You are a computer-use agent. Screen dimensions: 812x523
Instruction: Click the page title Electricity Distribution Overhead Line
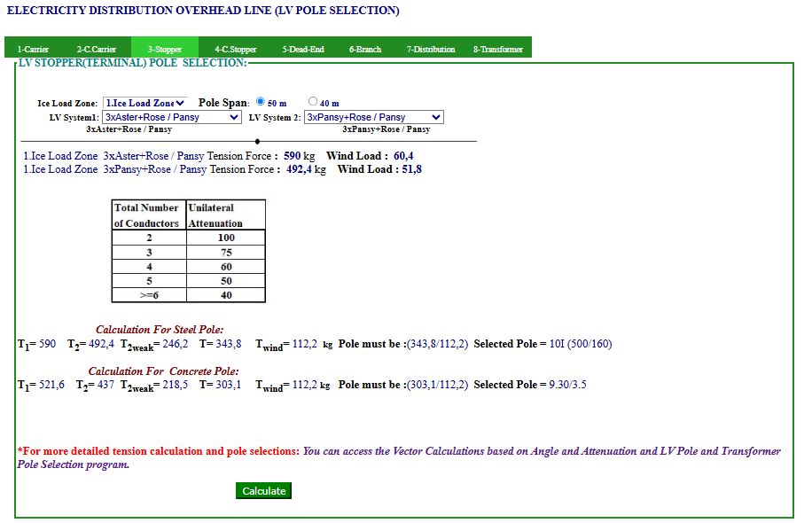[203, 11]
